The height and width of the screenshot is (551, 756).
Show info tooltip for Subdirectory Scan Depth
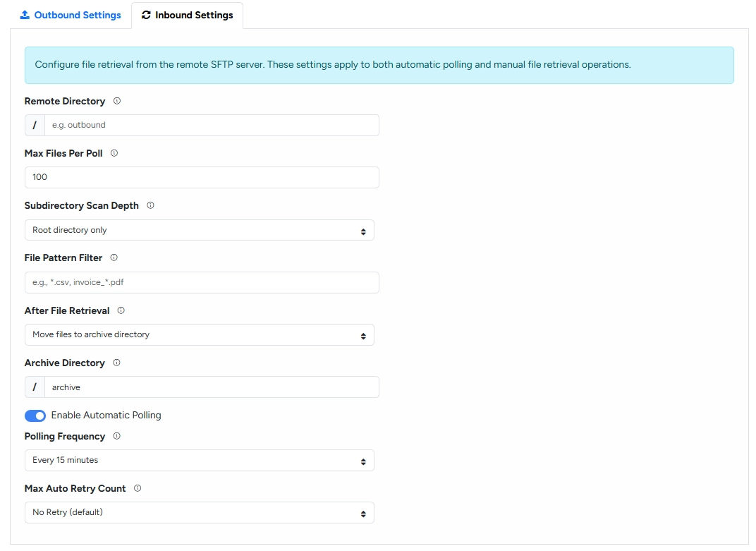pos(150,205)
